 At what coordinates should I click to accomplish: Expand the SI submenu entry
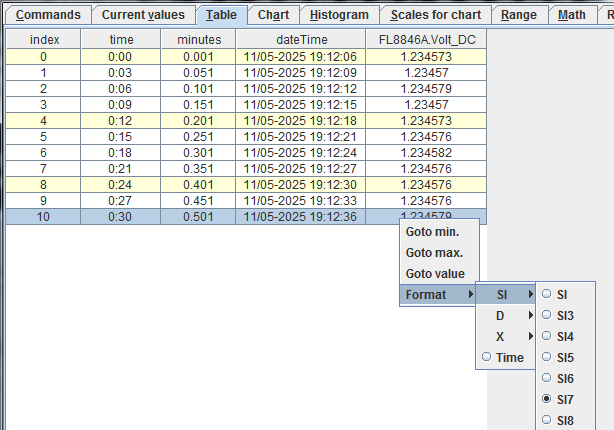[506, 294]
